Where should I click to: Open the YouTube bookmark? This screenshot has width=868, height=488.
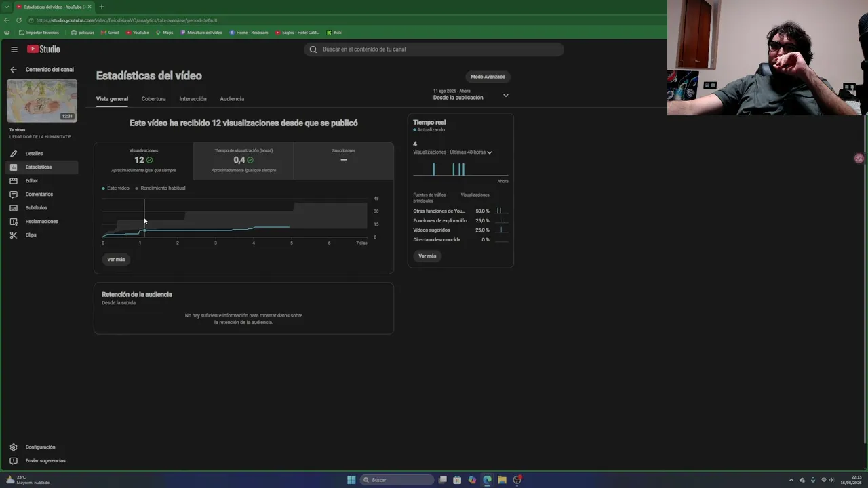point(138,33)
